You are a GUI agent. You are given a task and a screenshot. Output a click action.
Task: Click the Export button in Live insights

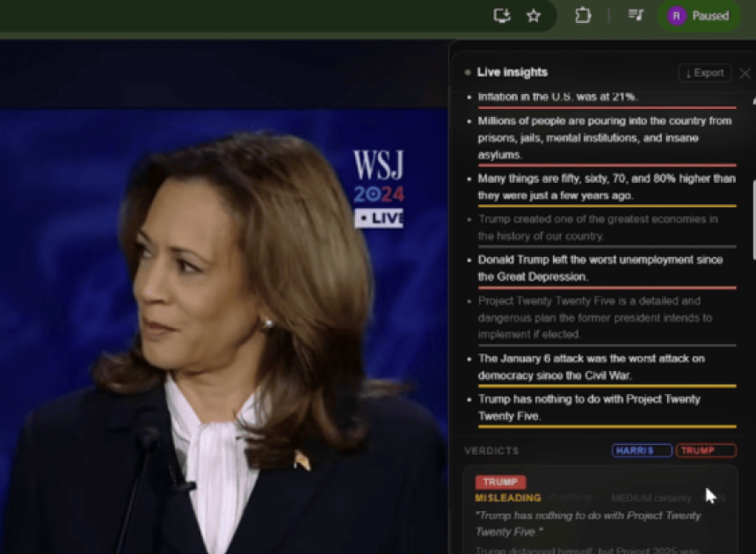click(x=704, y=73)
